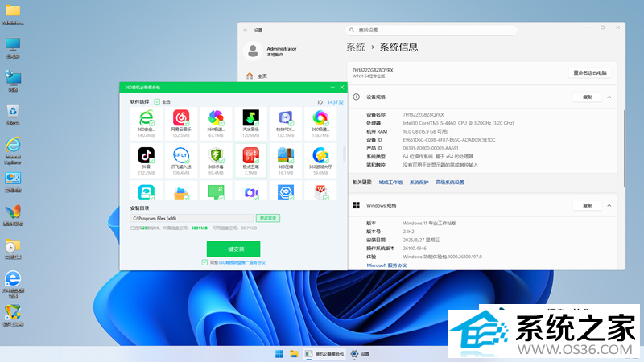The height and width of the screenshot is (362, 644).
Task: Click the 复制 button for 设备规格
Action: coord(588,97)
